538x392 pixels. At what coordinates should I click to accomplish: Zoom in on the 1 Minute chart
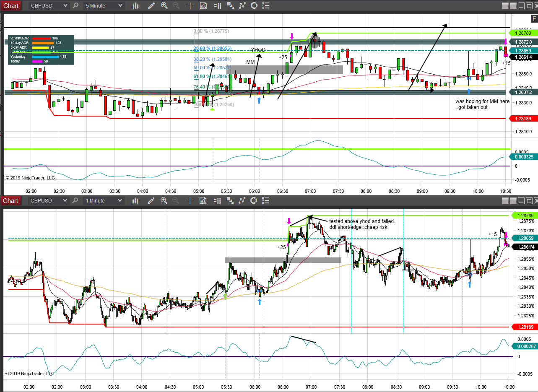click(164, 200)
